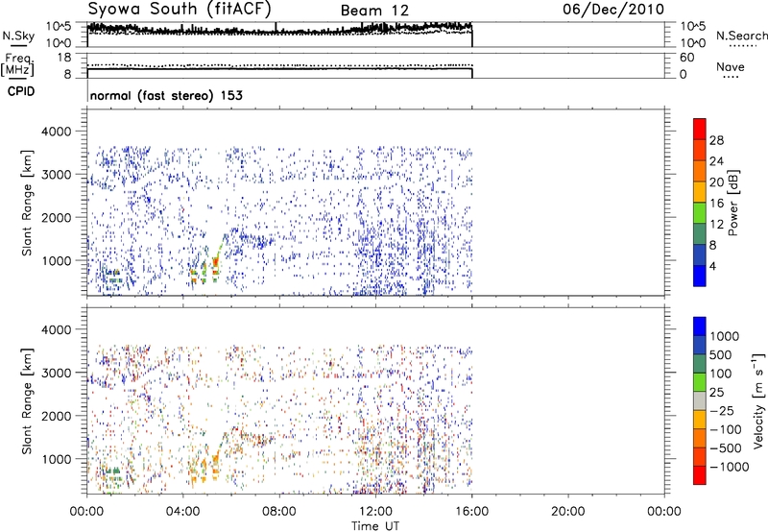Screen dimensions: 768x532
Task: Click the 'Nave' legend label
Action: [x=730, y=66]
